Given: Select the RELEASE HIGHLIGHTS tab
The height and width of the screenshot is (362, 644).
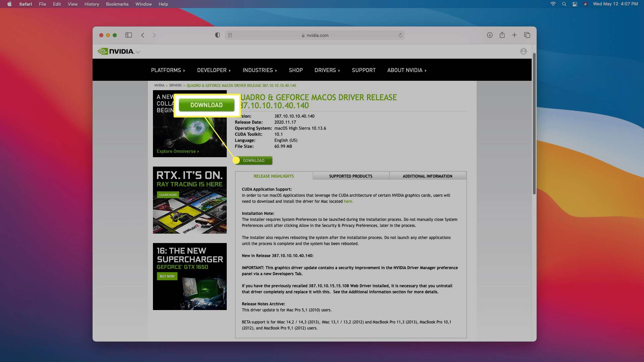Looking at the screenshot, I should coord(274,176).
